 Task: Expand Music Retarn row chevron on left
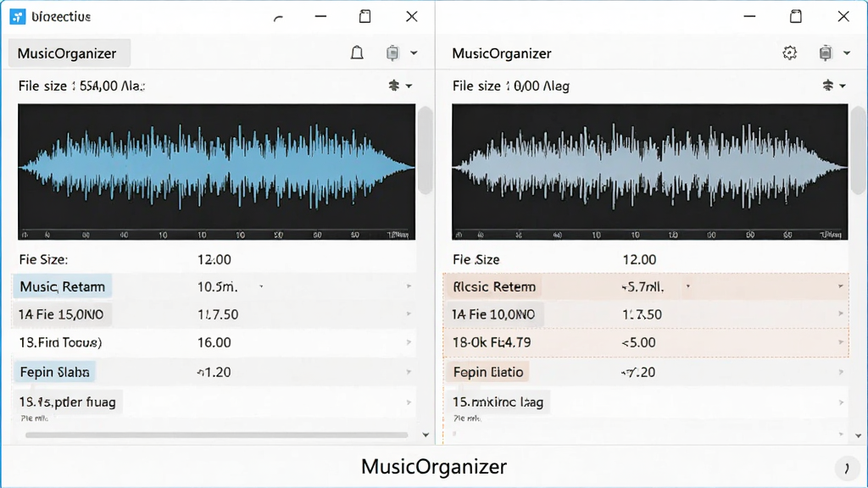(x=409, y=286)
